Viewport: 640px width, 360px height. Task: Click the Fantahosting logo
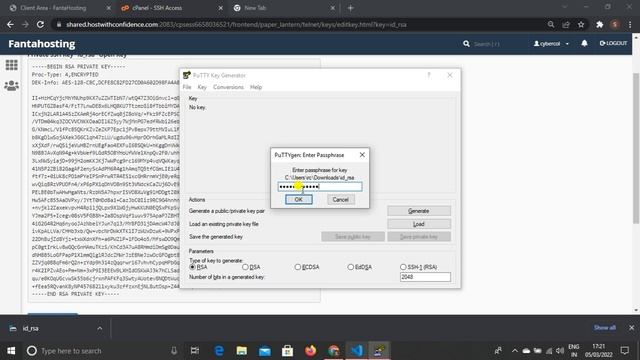click(x=42, y=44)
